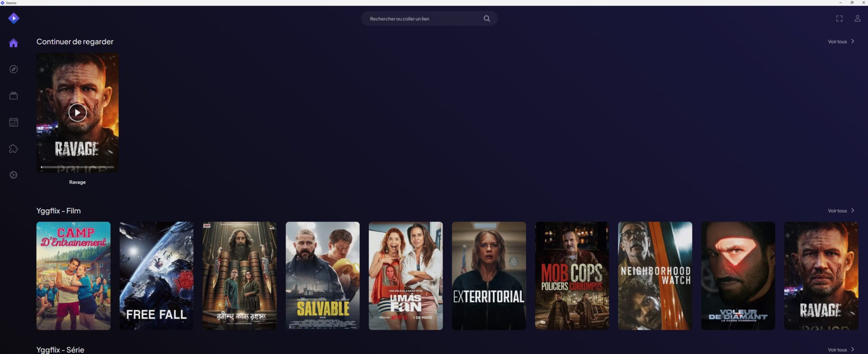
Task: Expand Yggflix - Série with chevron arrow
Action: click(x=853, y=349)
